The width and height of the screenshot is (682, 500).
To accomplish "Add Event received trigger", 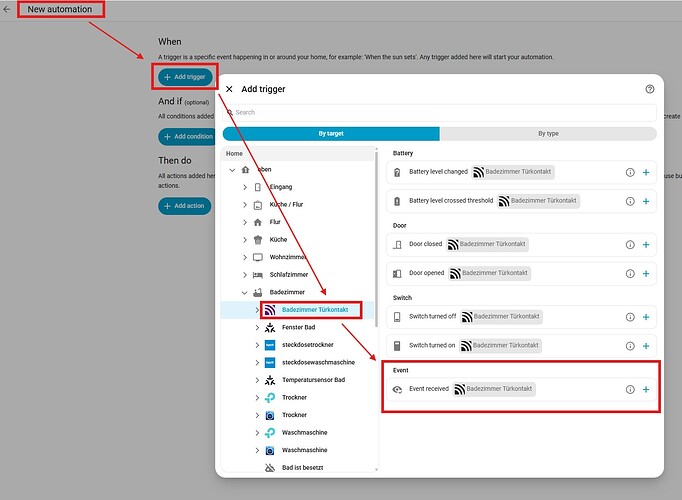I will [x=646, y=390].
